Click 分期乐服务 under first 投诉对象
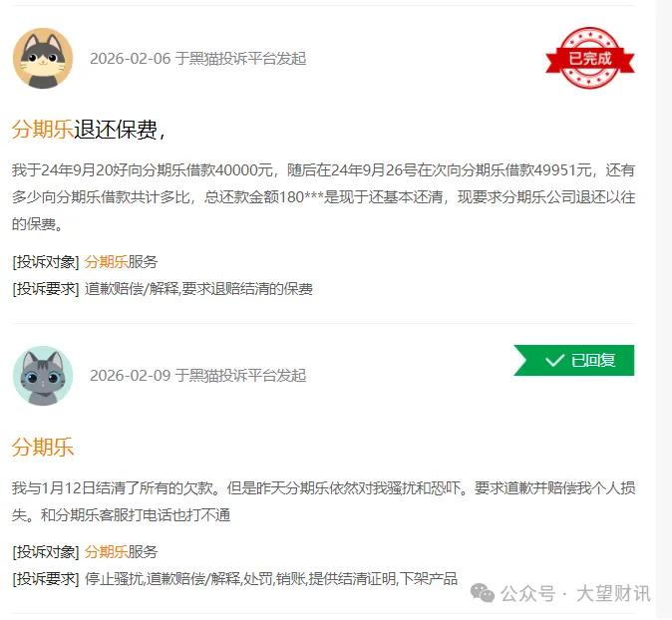The height and width of the screenshot is (620, 672). 121,262
